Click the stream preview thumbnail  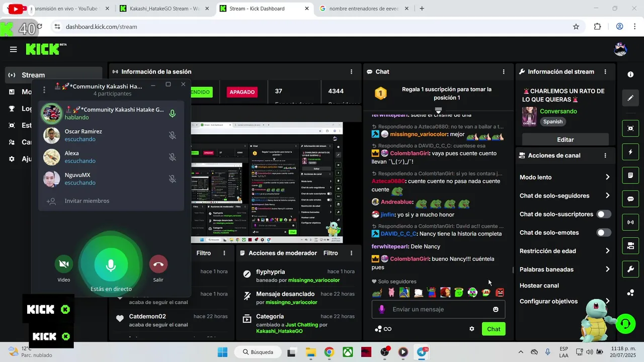point(267,183)
